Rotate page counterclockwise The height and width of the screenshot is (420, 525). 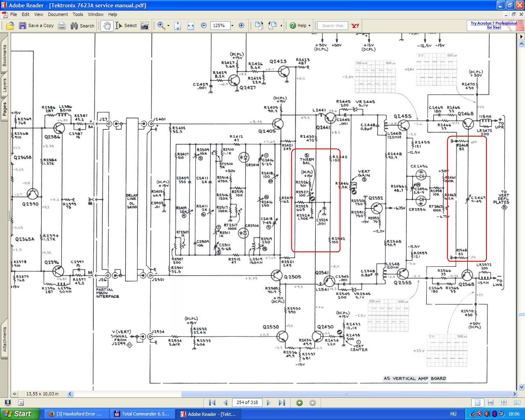coord(272,26)
